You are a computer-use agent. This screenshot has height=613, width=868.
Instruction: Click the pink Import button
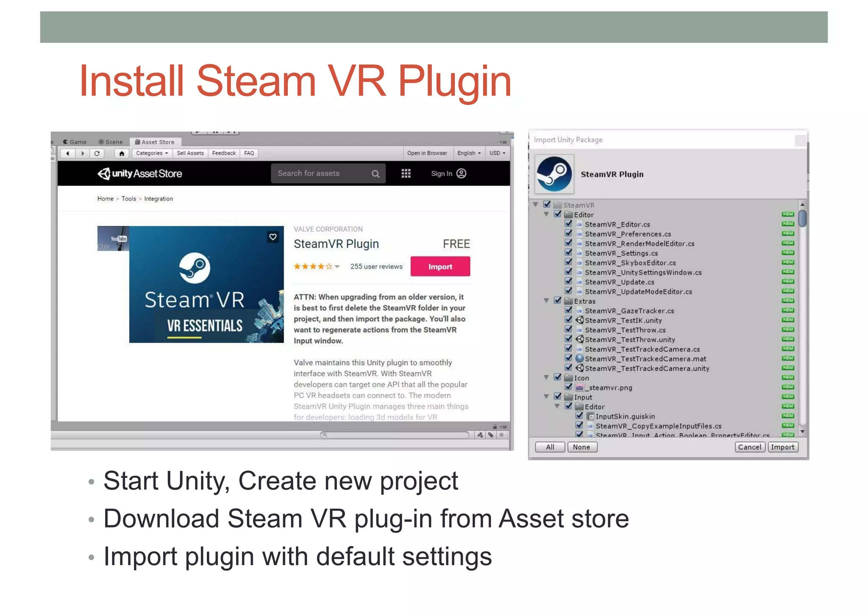coord(440,266)
